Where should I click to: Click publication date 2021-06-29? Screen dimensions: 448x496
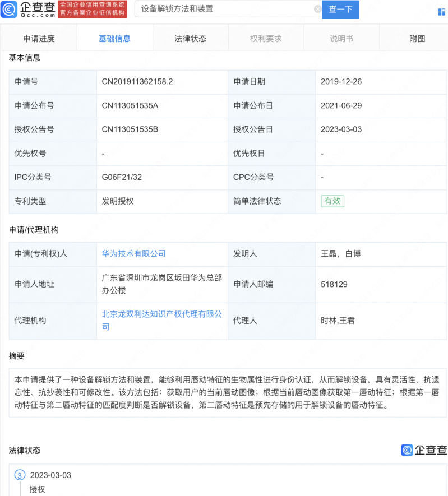pos(341,106)
